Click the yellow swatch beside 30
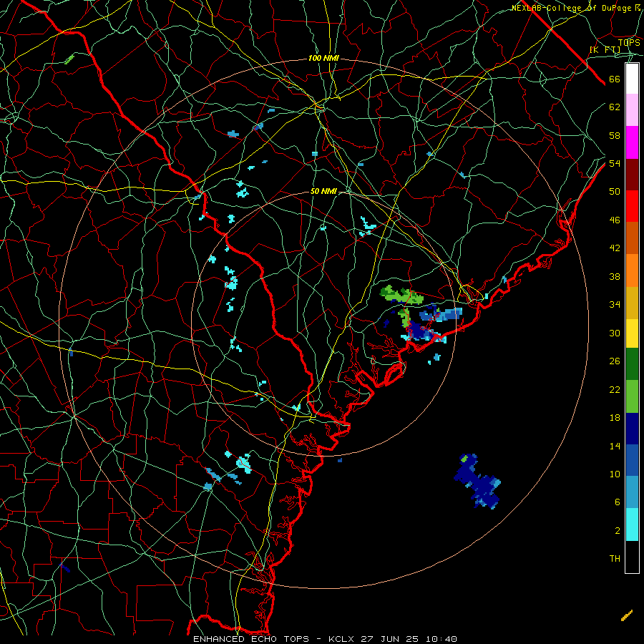Viewport: 644px width, 644px height. coord(632,333)
